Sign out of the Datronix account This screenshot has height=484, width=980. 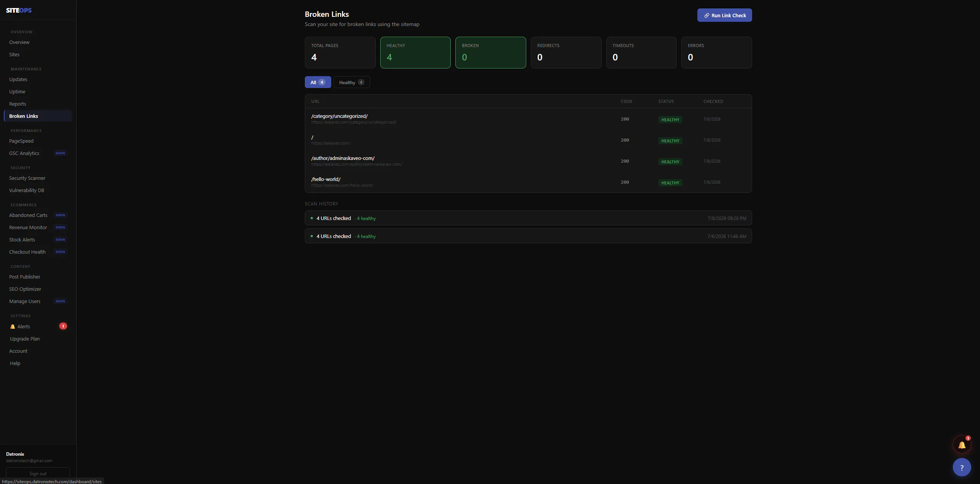point(38,473)
